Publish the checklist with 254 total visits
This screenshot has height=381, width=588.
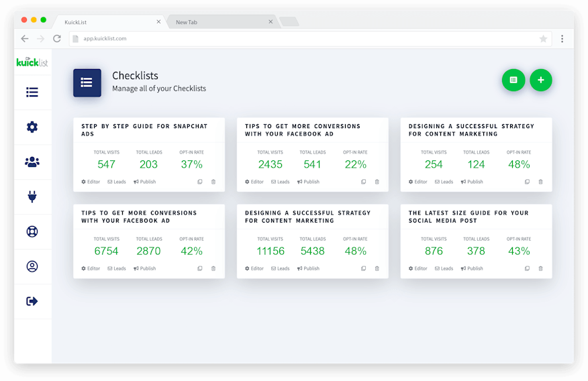point(472,182)
